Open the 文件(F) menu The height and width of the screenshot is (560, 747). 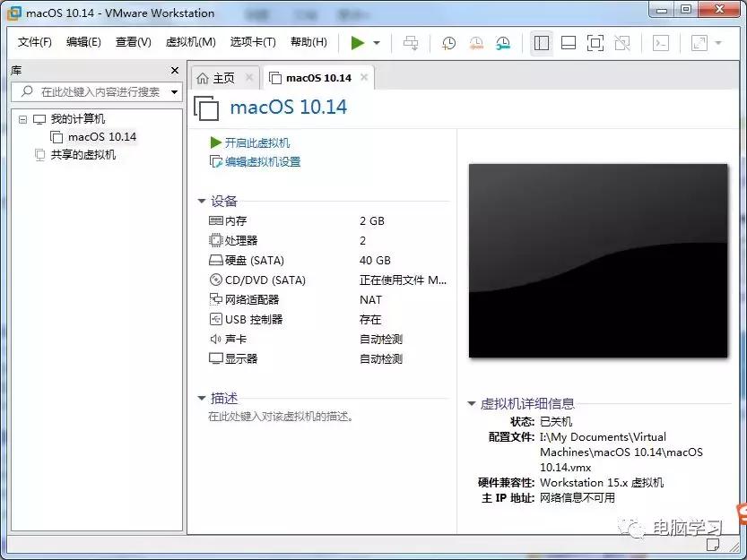(x=34, y=42)
